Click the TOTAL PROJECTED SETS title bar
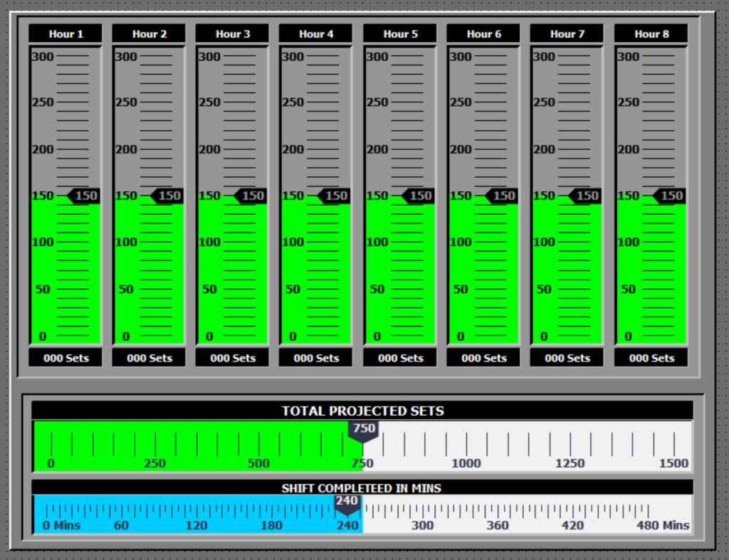729x560 pixels. click(x=362, y=411)
